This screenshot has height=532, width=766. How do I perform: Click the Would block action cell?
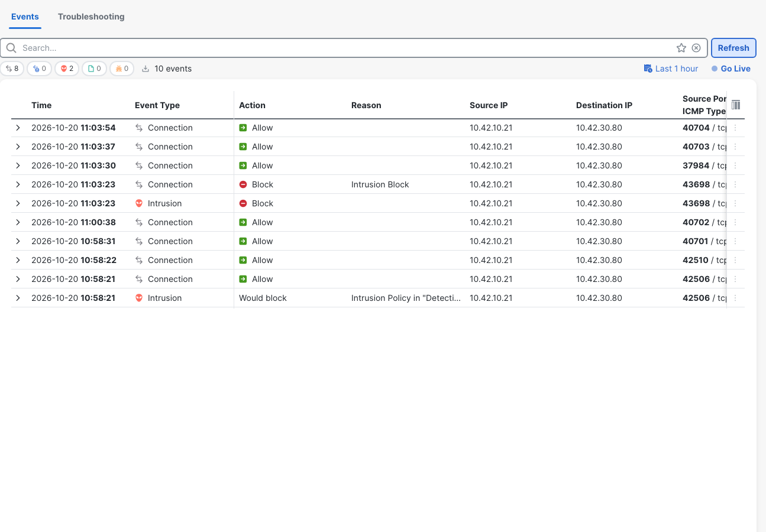[263, 298]
